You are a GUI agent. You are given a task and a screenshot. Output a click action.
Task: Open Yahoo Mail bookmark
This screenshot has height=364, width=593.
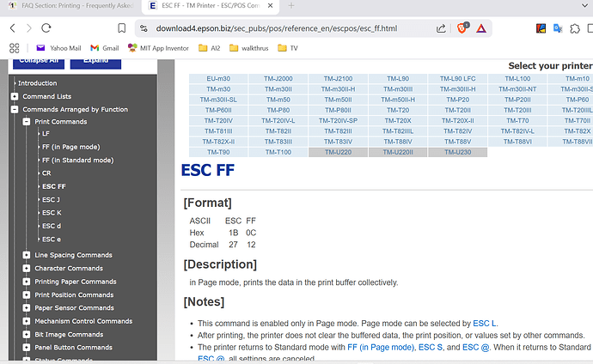tap(58, 48)
